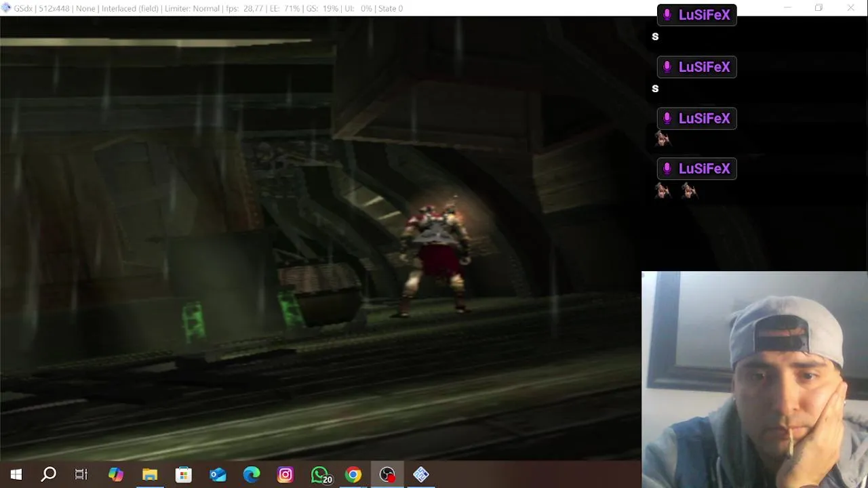This screenshot has height=488, width=868.
Task: Click the webcam overlay of the streamer
Action: click(755, 380)
